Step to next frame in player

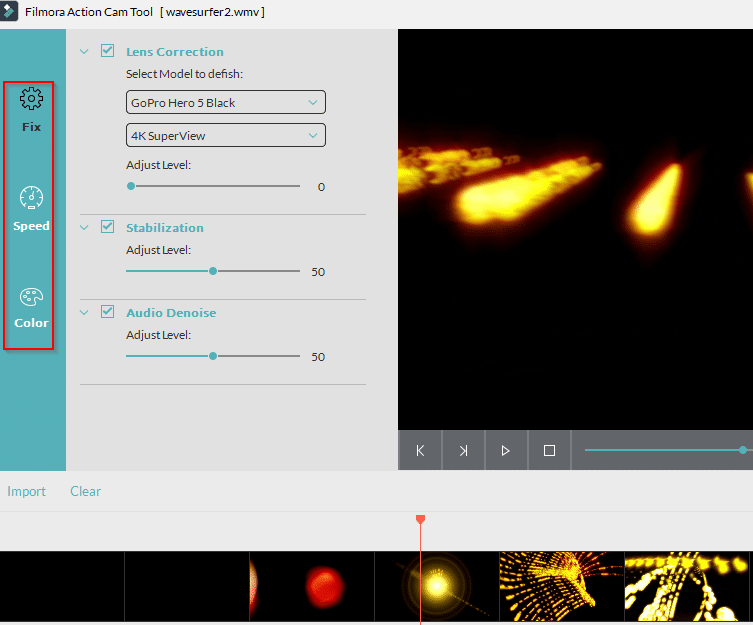click(x=463, y=450)
